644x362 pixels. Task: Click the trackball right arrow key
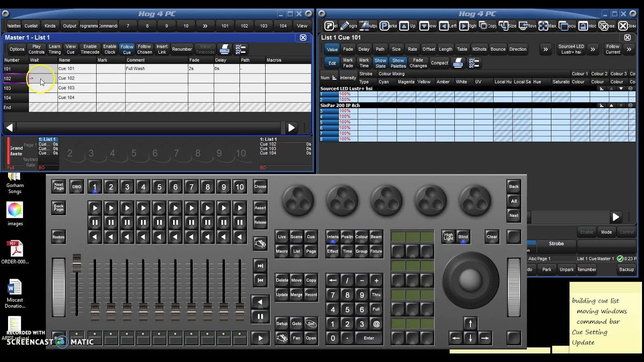click(x=485, y=338)
